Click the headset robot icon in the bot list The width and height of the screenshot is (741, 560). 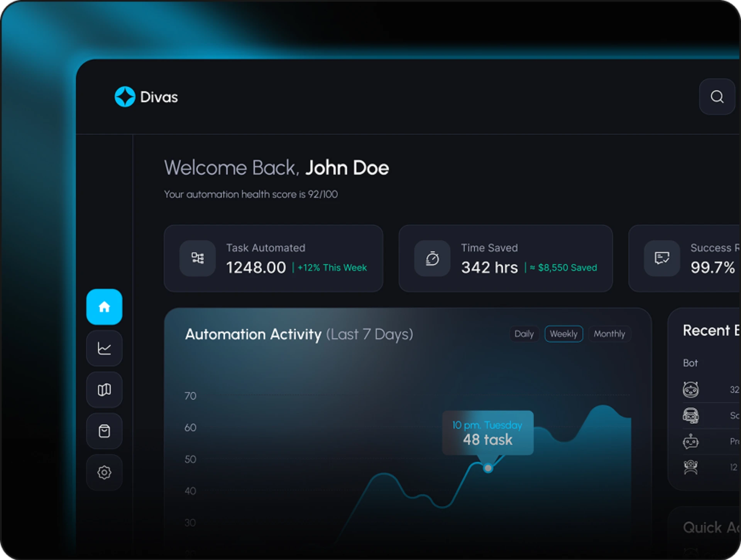coord(691,416)
